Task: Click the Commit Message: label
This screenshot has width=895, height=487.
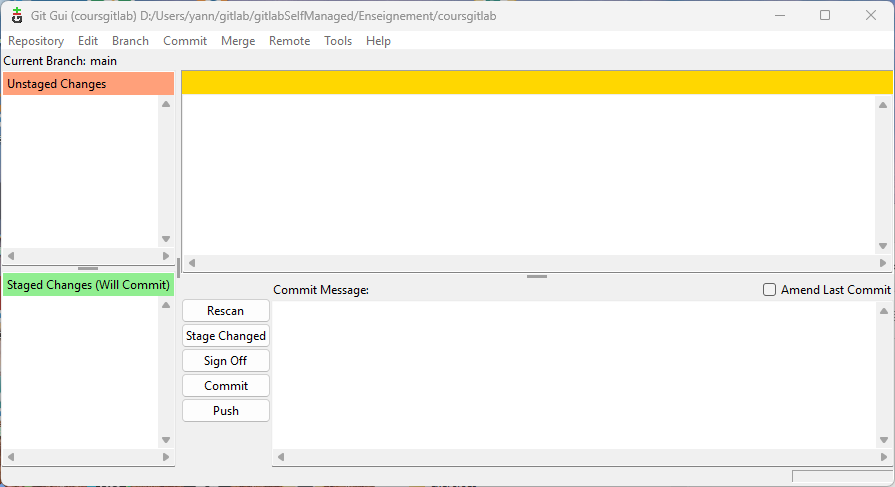Action: 321,290
